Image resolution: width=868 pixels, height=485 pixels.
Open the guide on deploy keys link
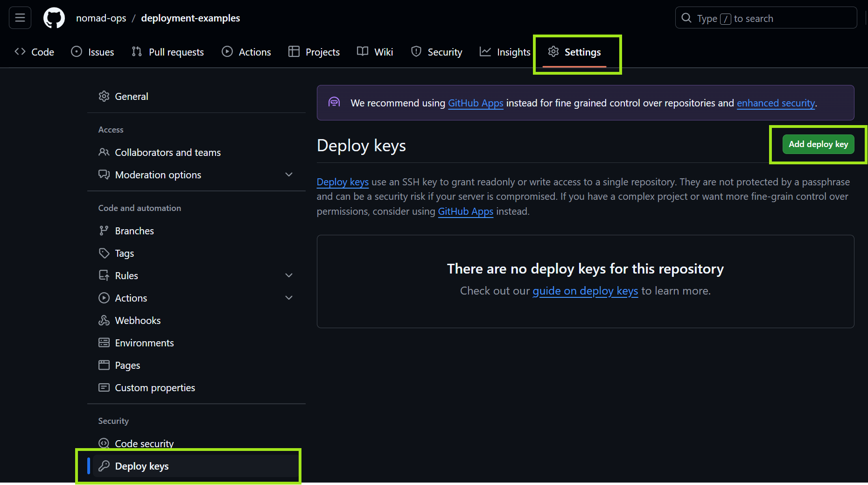(x=585, y=290)
